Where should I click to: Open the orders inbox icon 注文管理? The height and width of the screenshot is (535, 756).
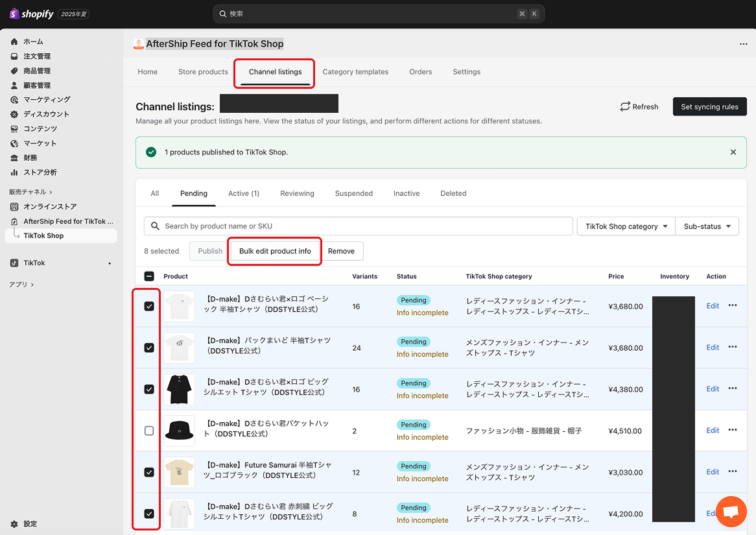click(x=14, y=56)
